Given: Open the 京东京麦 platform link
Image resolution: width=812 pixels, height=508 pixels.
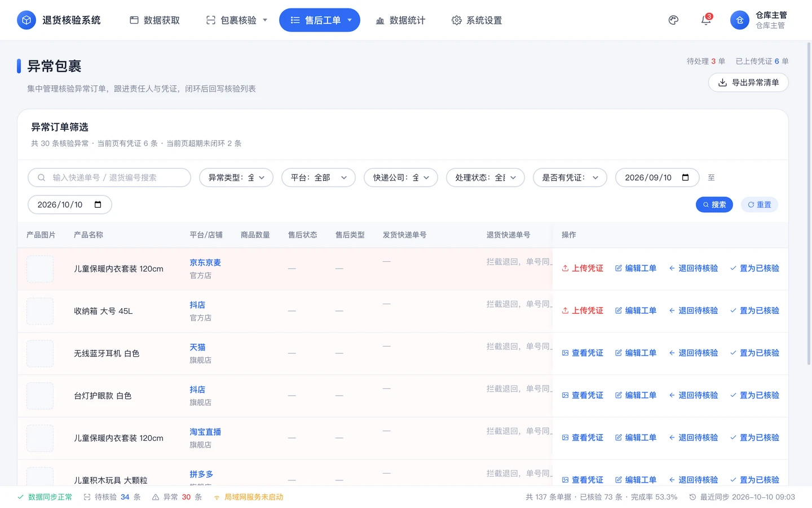Looking at the screenshot, I should point(205,262).
